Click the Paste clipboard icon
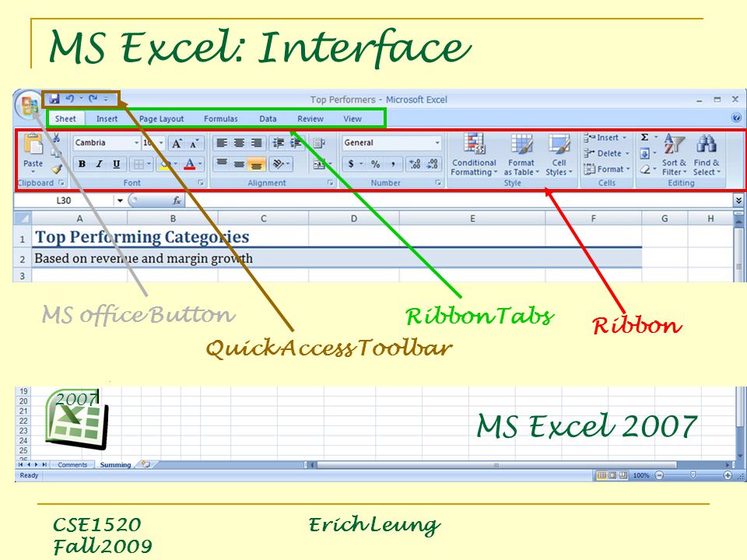The width and height of the screenshot is (747, 560). pos(33,144)
